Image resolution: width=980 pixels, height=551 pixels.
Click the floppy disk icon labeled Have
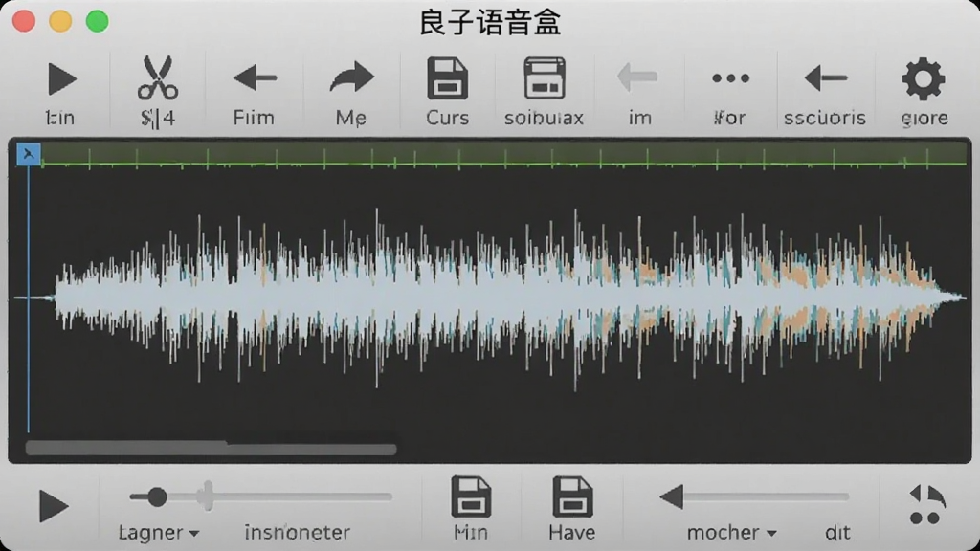click(572, 497)
